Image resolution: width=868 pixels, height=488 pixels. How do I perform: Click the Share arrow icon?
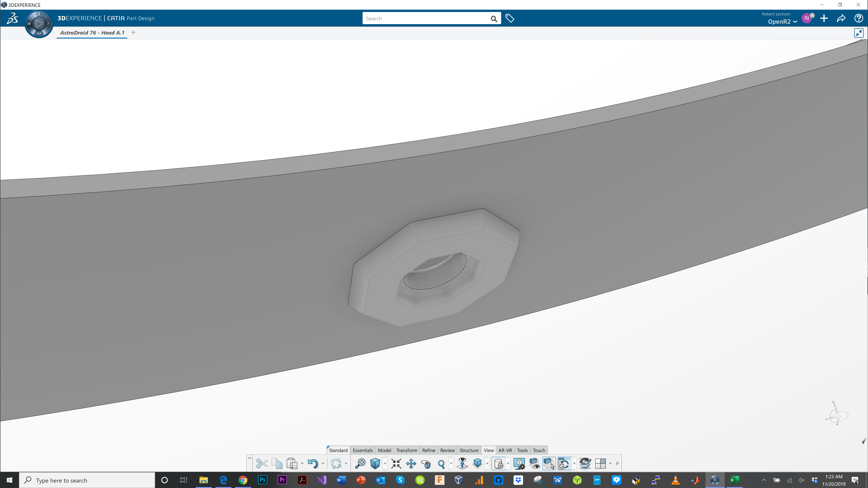[841, 18]
